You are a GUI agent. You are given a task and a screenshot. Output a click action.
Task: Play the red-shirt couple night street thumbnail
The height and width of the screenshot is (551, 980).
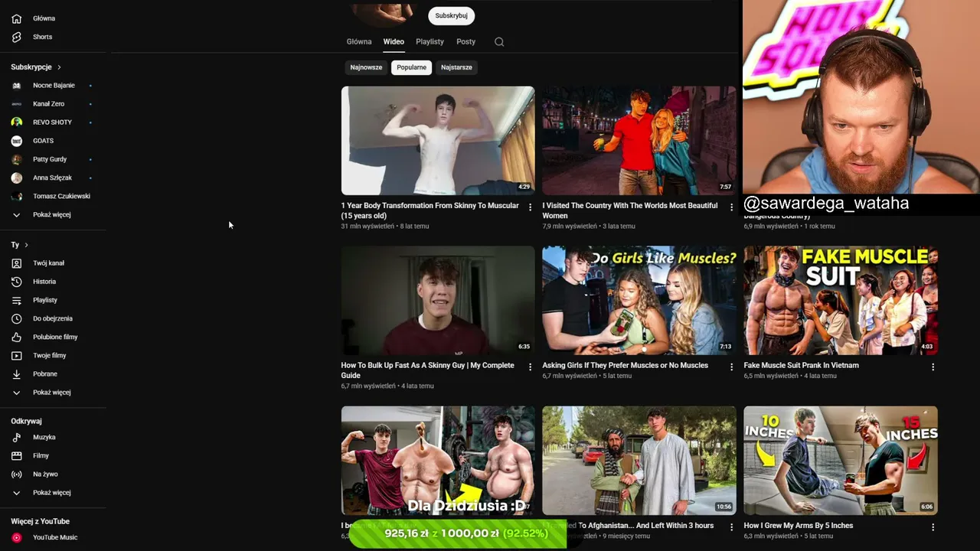639,141
